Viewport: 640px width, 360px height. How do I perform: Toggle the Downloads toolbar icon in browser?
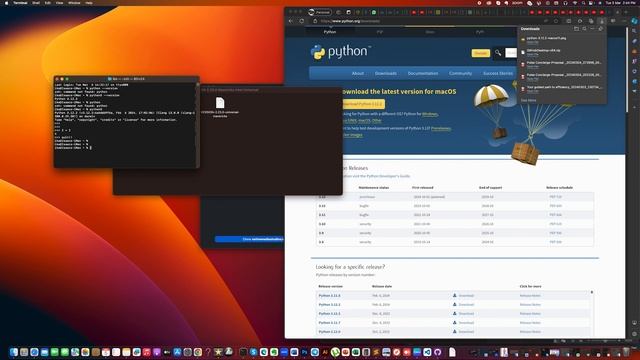602,21
